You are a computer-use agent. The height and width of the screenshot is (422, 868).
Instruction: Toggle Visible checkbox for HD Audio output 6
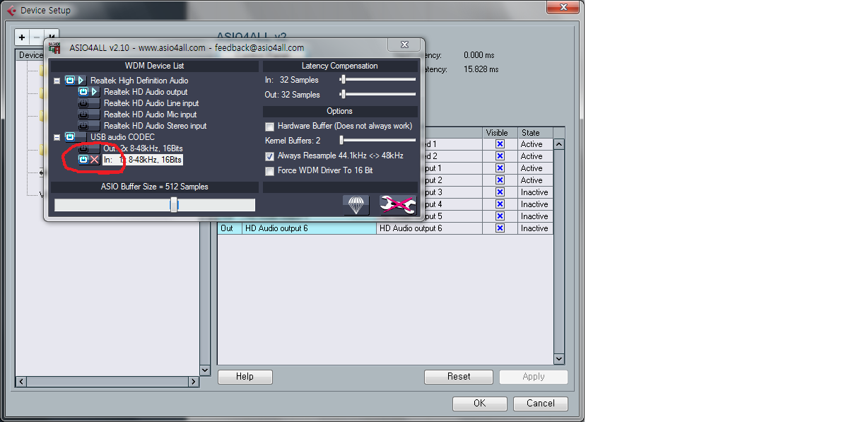500,228
